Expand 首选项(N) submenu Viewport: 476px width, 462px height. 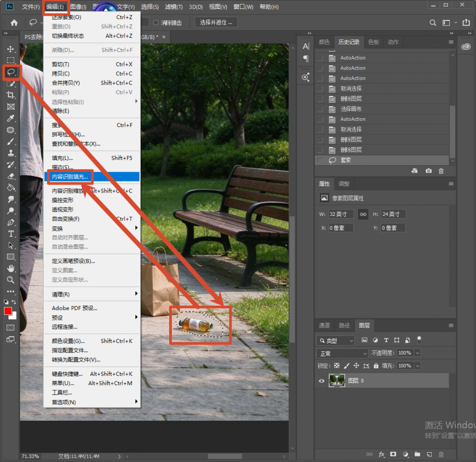tap(92, 402)
